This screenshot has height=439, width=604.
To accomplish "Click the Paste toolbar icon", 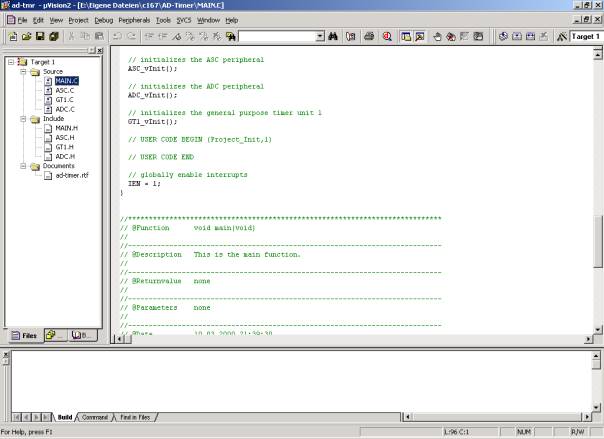I will [99, 37].
